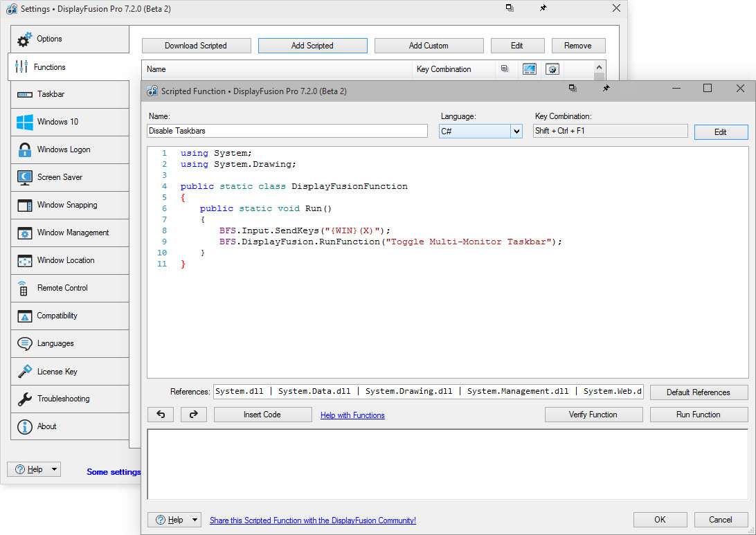Screen dimensions: 756x535
Task: Click the small window icon column header
Action: click(505, 69)
